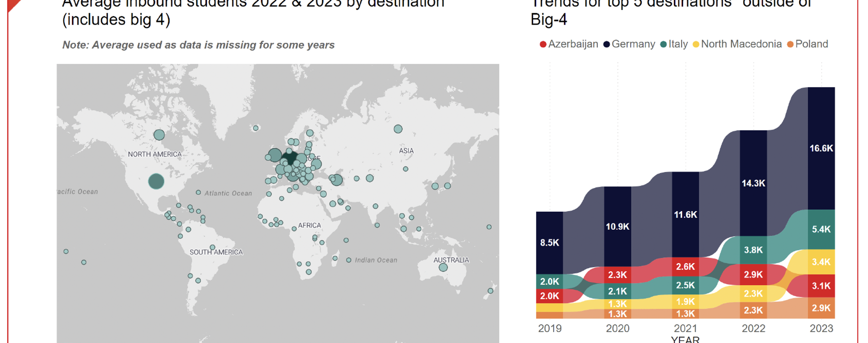
Task: Select North Macedonia legend item
Action: 737,44
